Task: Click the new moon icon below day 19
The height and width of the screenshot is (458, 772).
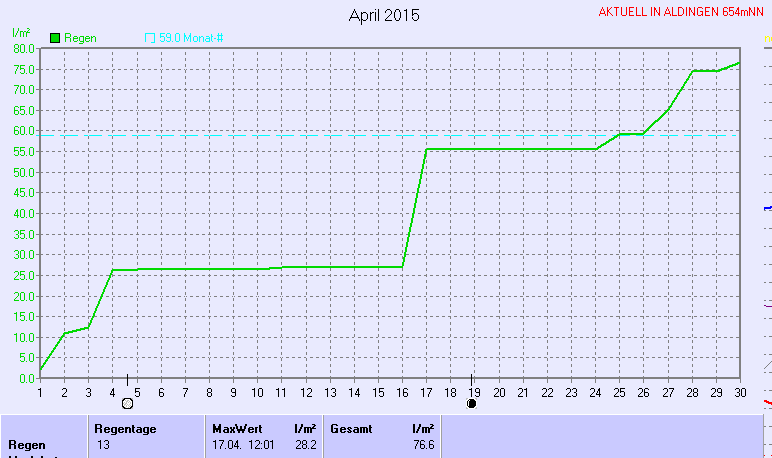Action: [x=471, y=404]
